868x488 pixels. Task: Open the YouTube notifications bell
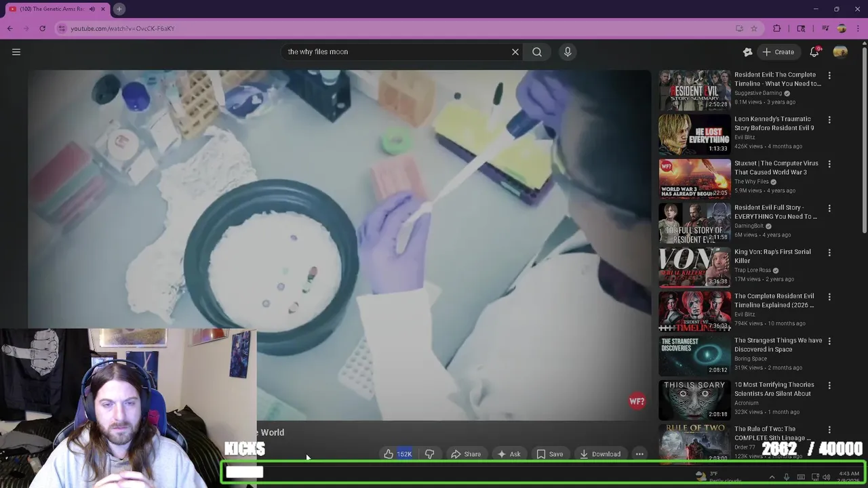[814, 52]
